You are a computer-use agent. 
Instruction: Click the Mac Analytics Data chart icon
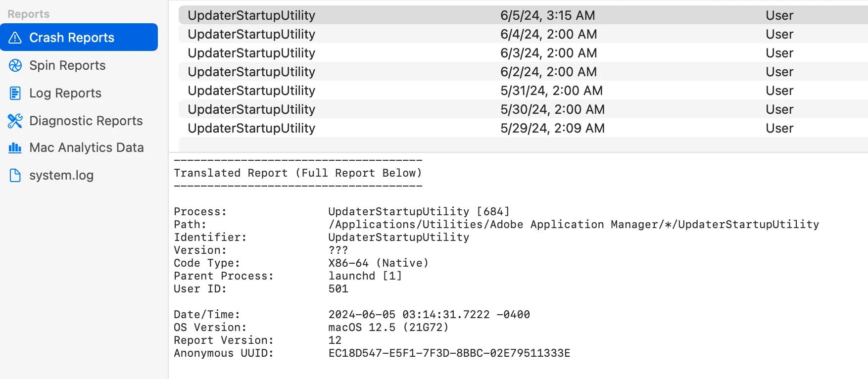[x=15, y=147]
